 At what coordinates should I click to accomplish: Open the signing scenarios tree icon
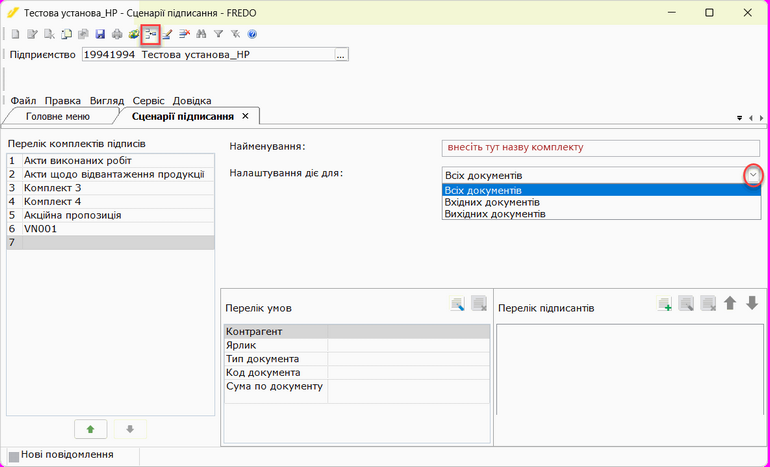151,34
